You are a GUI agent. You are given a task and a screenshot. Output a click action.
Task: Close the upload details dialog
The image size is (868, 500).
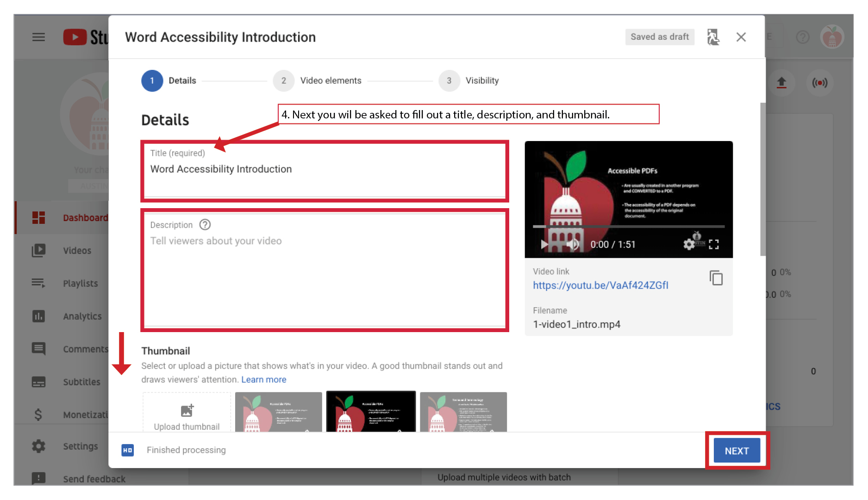tap(741, 37)
